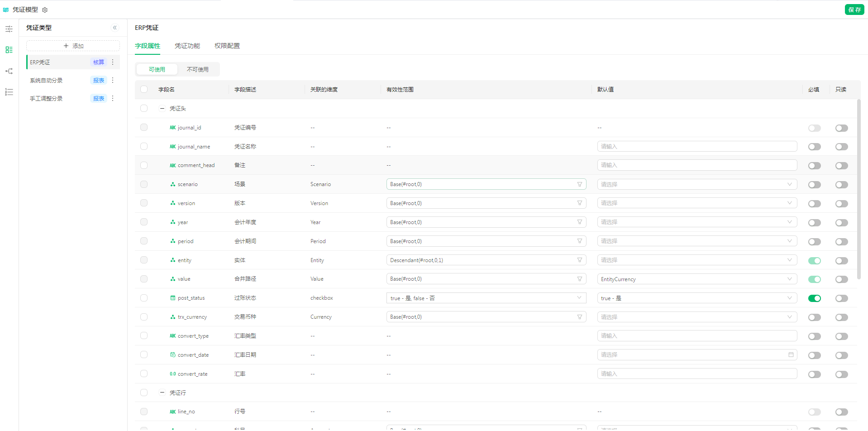Click the default value input for comment_head
This screenshot has width=868, height=431.
696,165
